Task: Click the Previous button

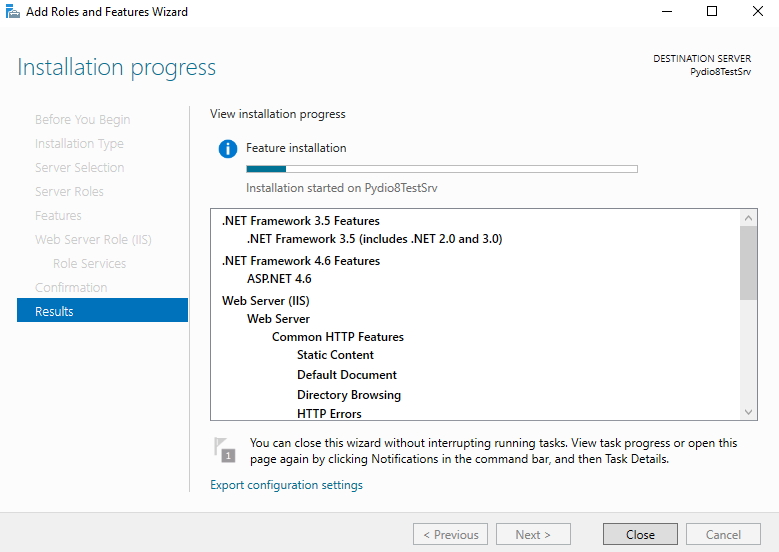Action: [x=450, y=535]
